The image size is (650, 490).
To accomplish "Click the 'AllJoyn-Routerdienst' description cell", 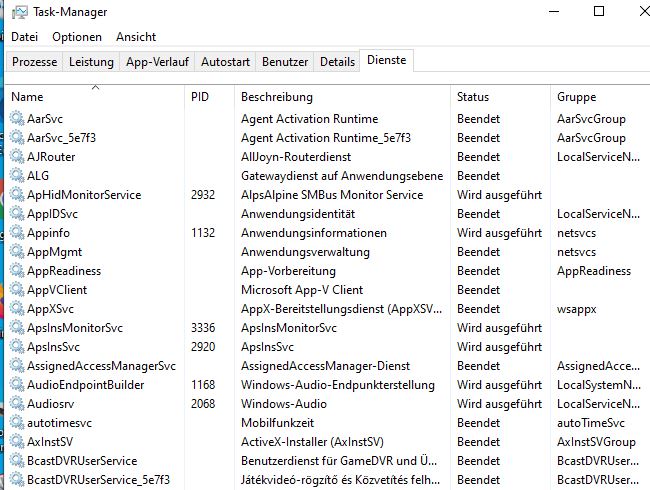I will 296,157.
